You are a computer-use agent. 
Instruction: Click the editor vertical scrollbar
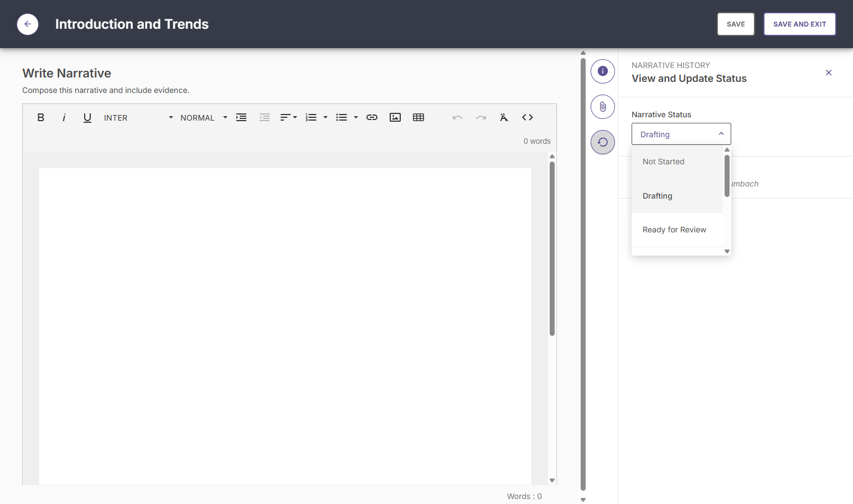(552, 249)
